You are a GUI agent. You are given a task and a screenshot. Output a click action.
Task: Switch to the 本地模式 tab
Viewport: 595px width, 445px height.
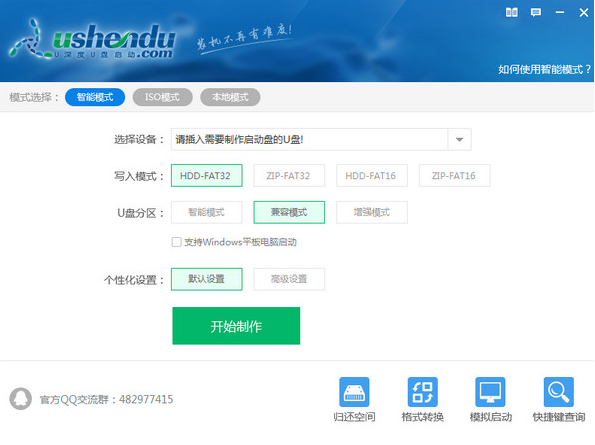pos(230,97)
